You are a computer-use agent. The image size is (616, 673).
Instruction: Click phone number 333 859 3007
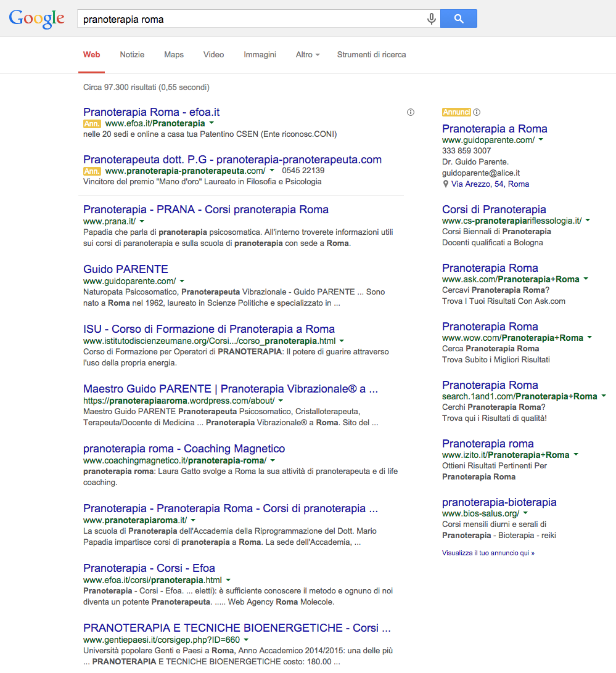tap(467, 150)
